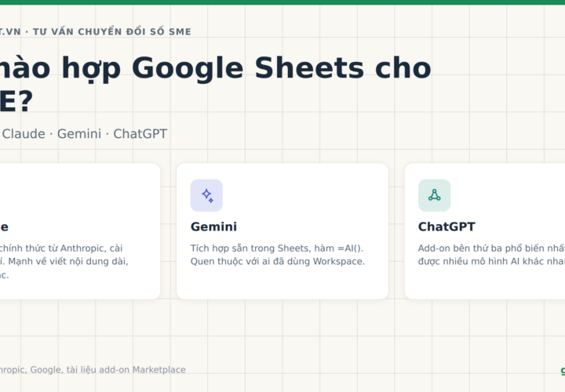
Task: Click the Gemini line 'Tích hợp sẵn trong Sheets, hàm =AI().'
Action: point(277,249)
